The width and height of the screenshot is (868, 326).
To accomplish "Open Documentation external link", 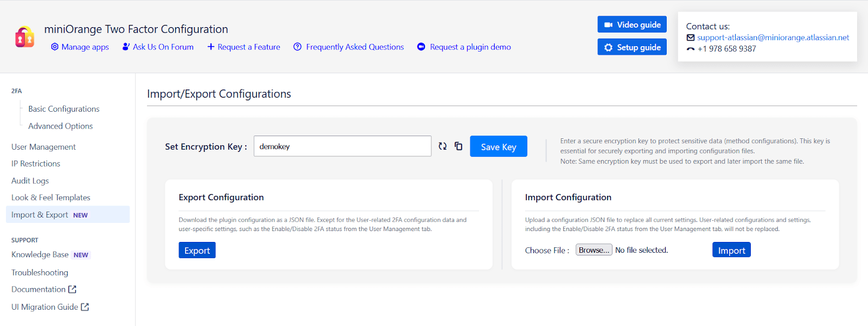I will click(39, 289).
